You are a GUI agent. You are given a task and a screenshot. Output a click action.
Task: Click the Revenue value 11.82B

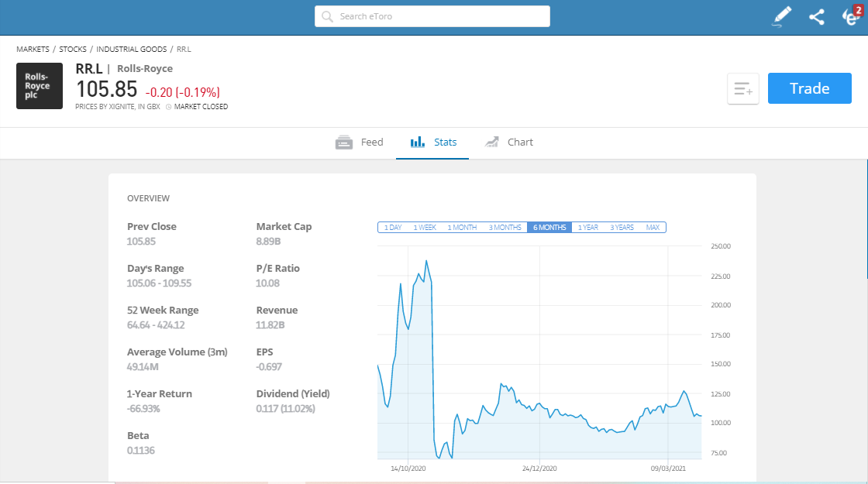click(270, 325)
